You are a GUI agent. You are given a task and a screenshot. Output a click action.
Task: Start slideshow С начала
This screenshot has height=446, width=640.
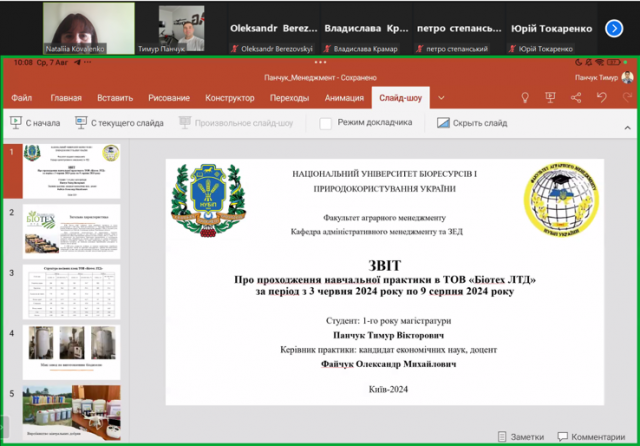(x=35, y=123)
